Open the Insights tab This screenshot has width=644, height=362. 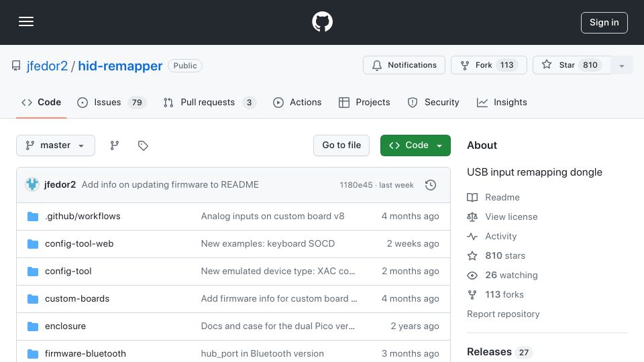(x=502, y=103)
